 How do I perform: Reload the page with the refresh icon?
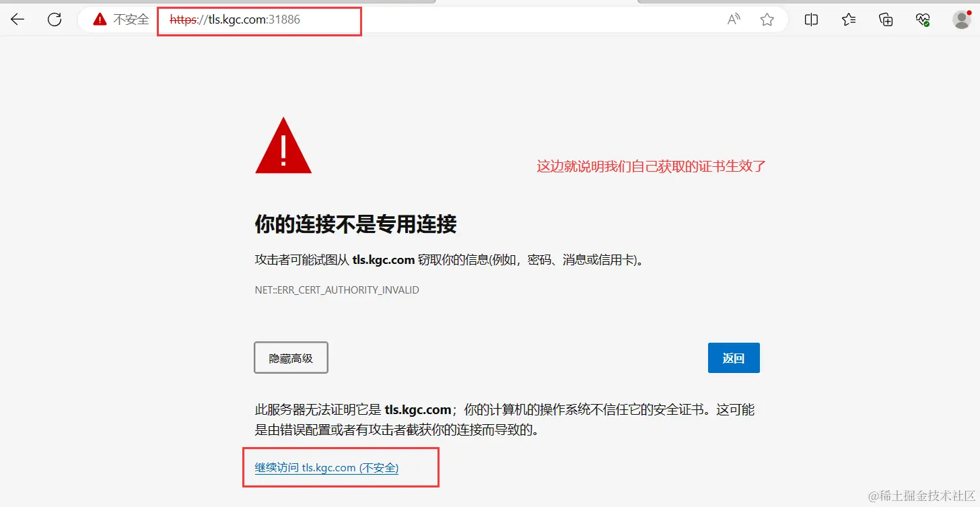point(55,20)
